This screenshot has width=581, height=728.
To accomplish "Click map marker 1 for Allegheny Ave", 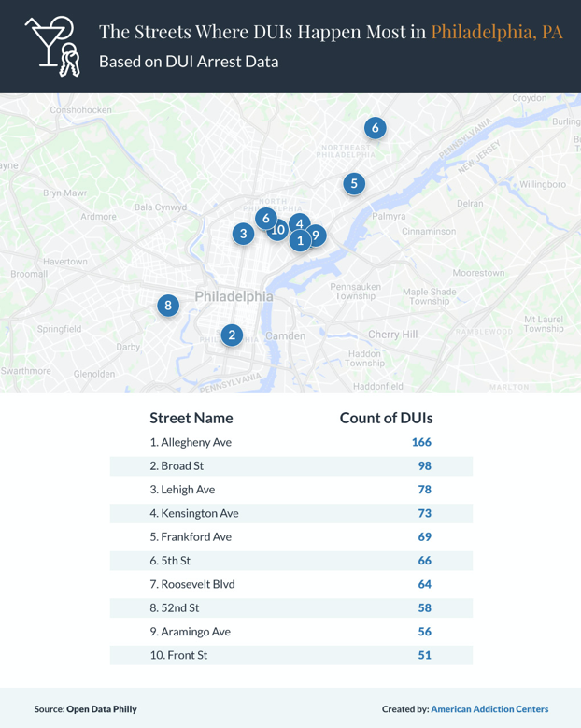I will coord(300,240).
